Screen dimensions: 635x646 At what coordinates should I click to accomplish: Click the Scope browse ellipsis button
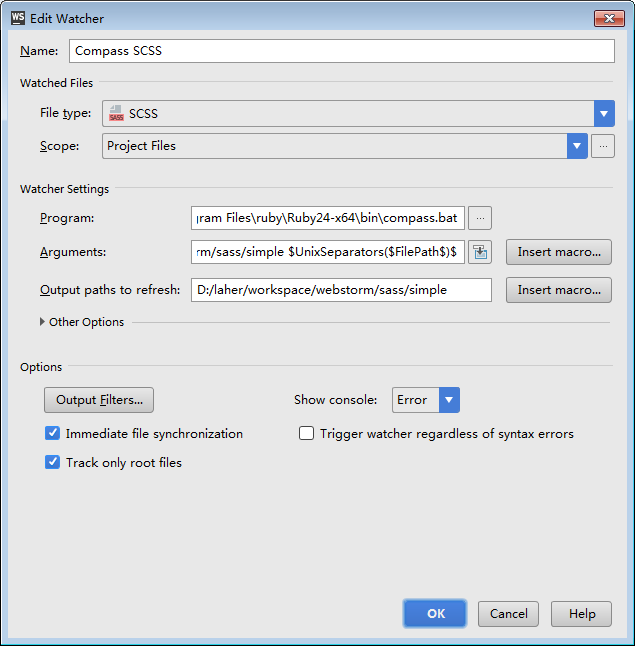point(603,146)
